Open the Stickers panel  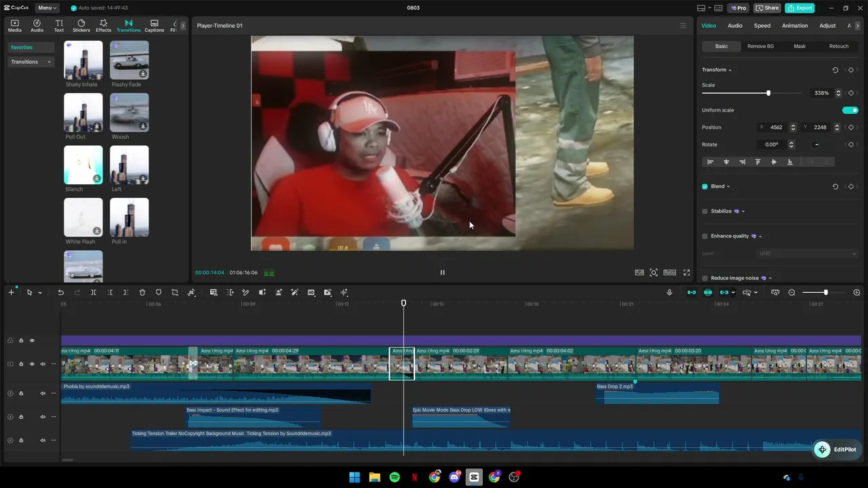81,26
